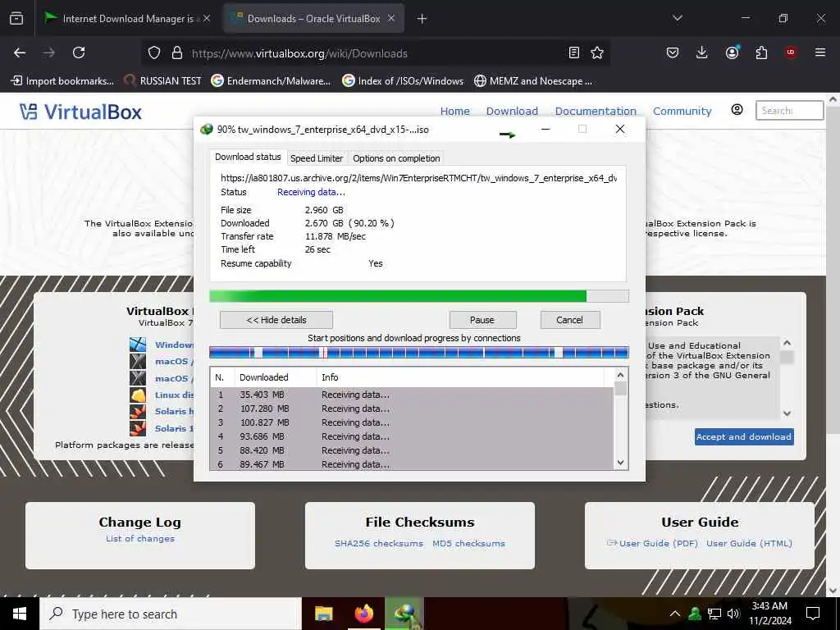The width and height of the screenshot is (840, 630).
Task: Click the Downloaded column header
Action: tap(276, 377)
